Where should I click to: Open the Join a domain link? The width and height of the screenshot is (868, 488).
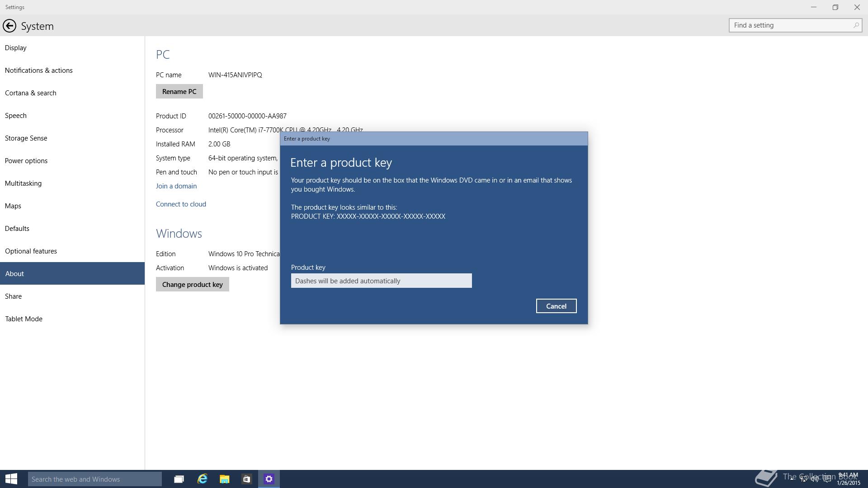point(176,186)
